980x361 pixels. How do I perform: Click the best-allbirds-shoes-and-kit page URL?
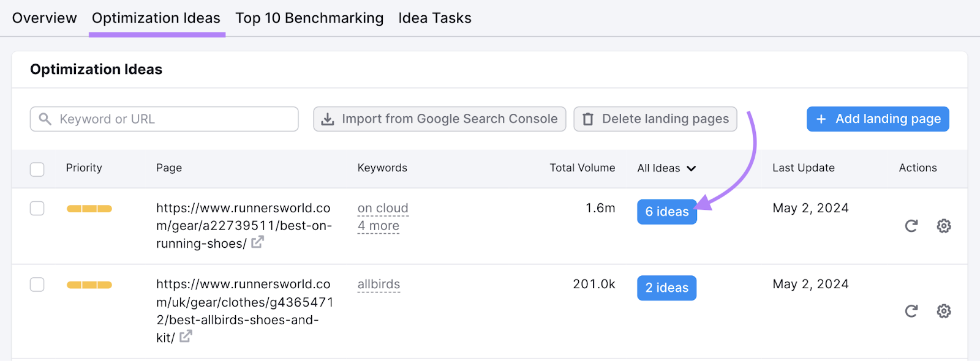pyautogui.click(x=244, y=311)
